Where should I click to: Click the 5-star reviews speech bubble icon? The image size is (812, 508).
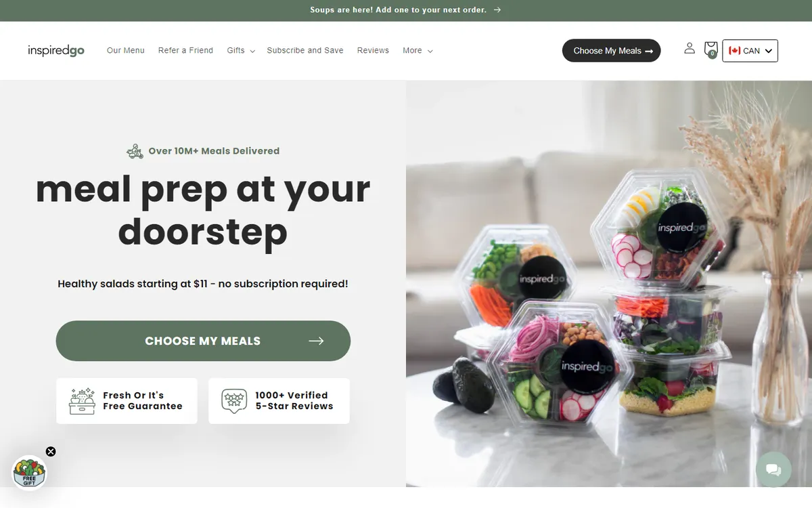tap(234, 401)
